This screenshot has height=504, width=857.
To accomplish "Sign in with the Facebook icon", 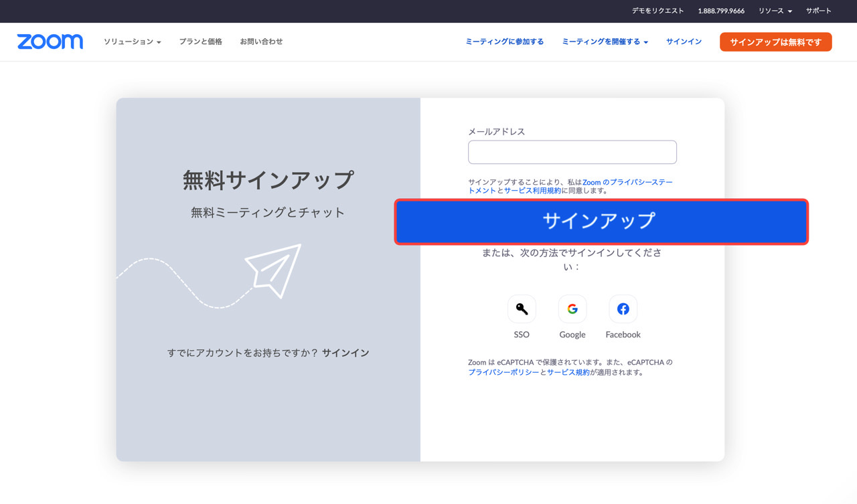I will point(623,309).
